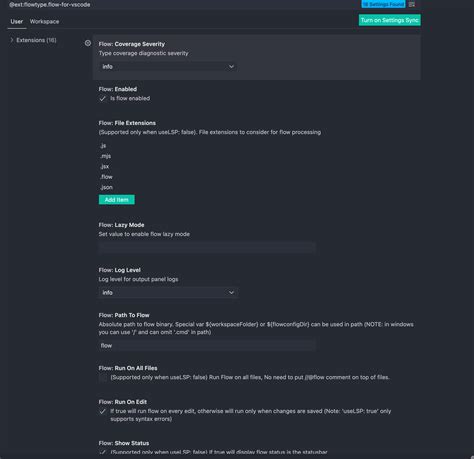
Task: Select the .flow file extension entry
Action: pyautogui.click(x=107, y=177)
